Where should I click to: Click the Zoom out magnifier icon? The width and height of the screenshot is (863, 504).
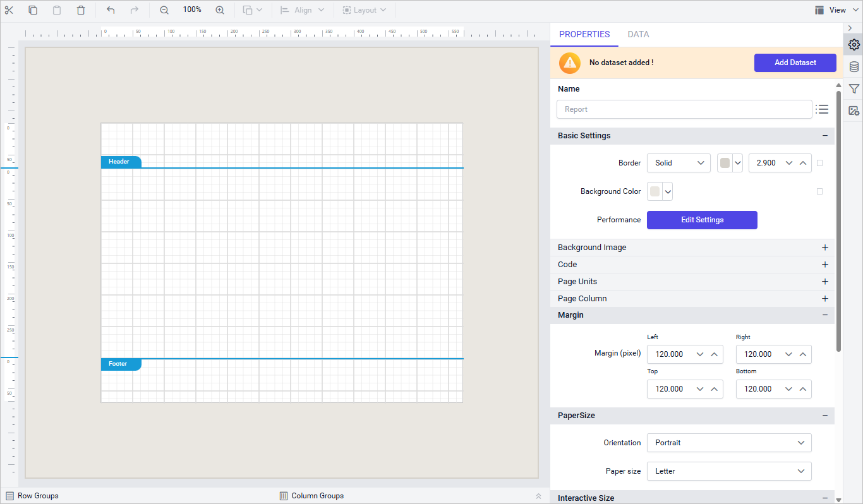pos(164,10)
